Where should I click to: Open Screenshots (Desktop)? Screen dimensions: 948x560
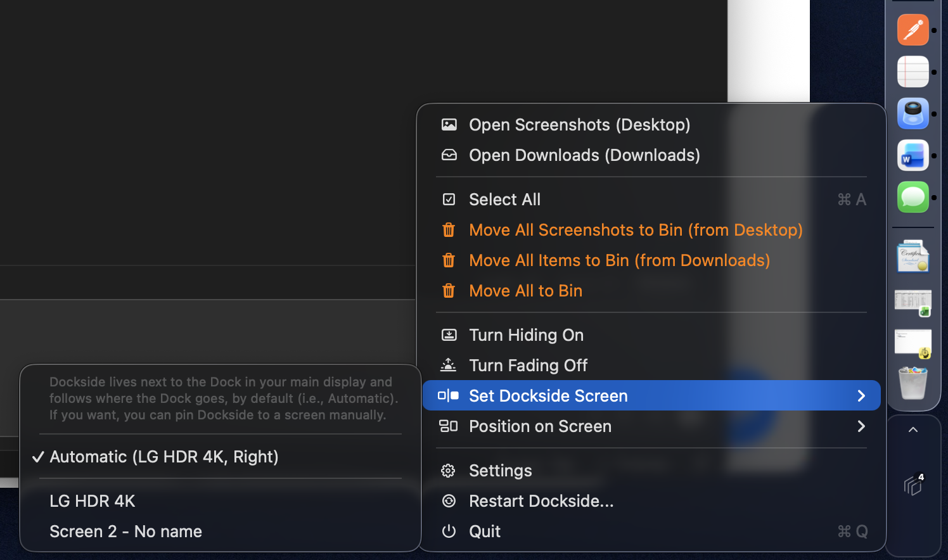pyautogui.click(x=579, y=125)
